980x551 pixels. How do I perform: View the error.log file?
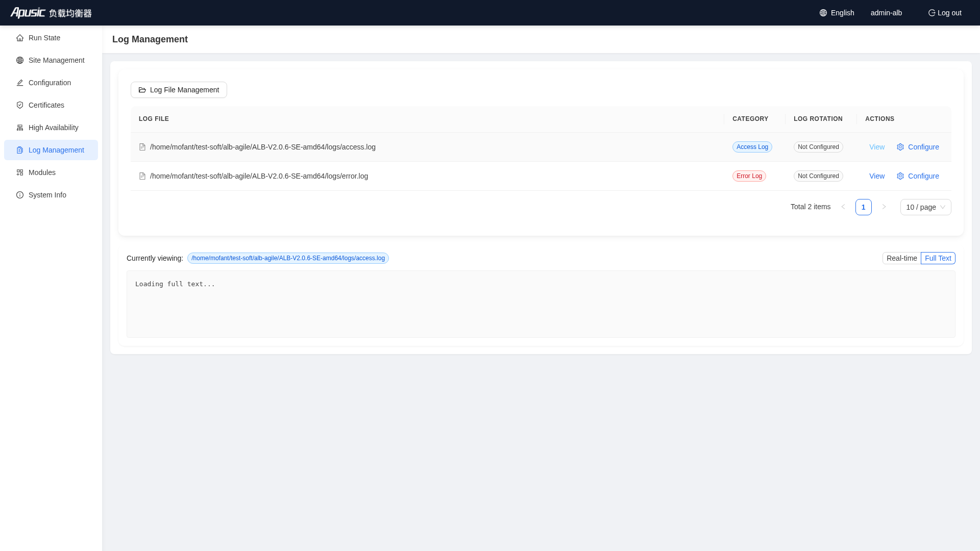pos(877,176)
